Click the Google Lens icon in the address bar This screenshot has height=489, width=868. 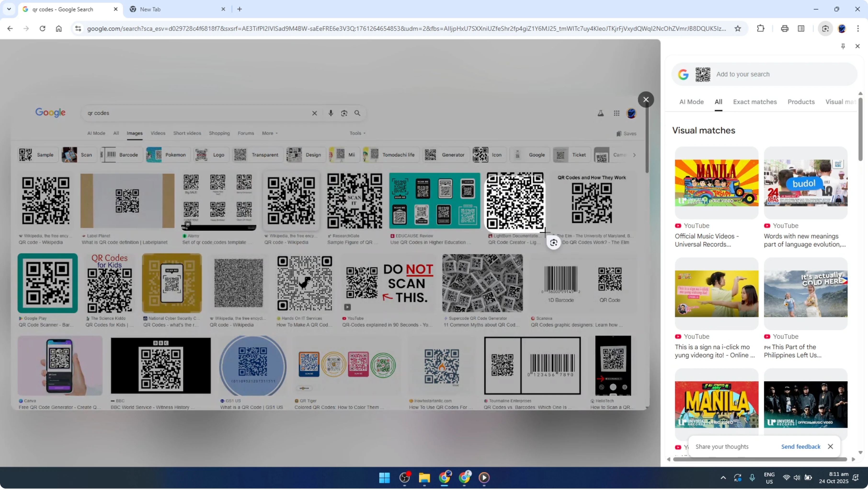click(x=825, y=29)
